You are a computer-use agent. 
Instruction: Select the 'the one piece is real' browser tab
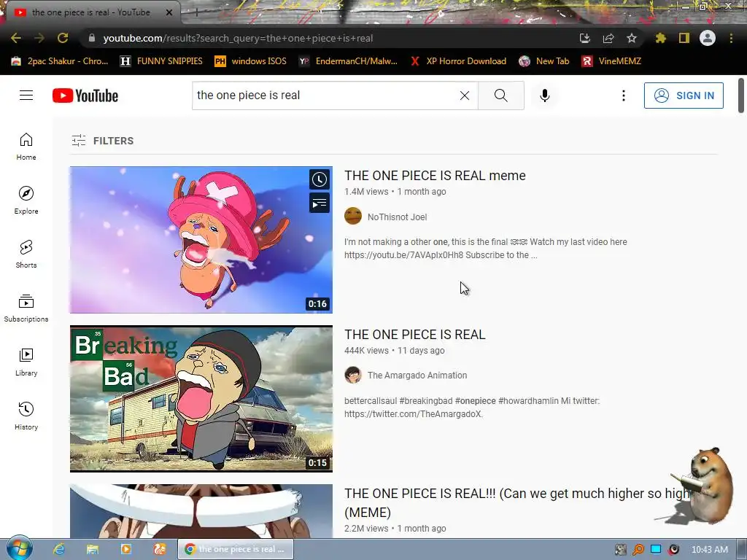click(90, 12)
